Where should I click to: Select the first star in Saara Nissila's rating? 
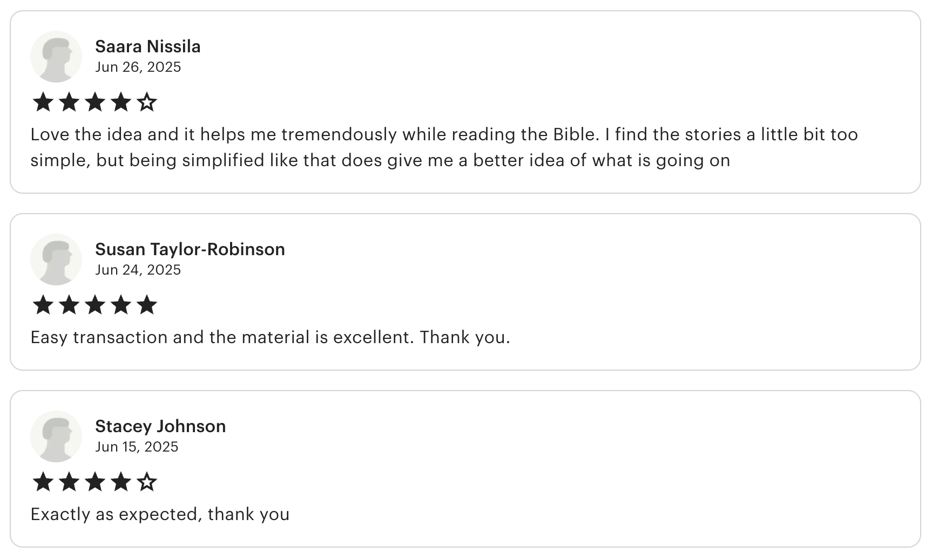pos(43,102)
